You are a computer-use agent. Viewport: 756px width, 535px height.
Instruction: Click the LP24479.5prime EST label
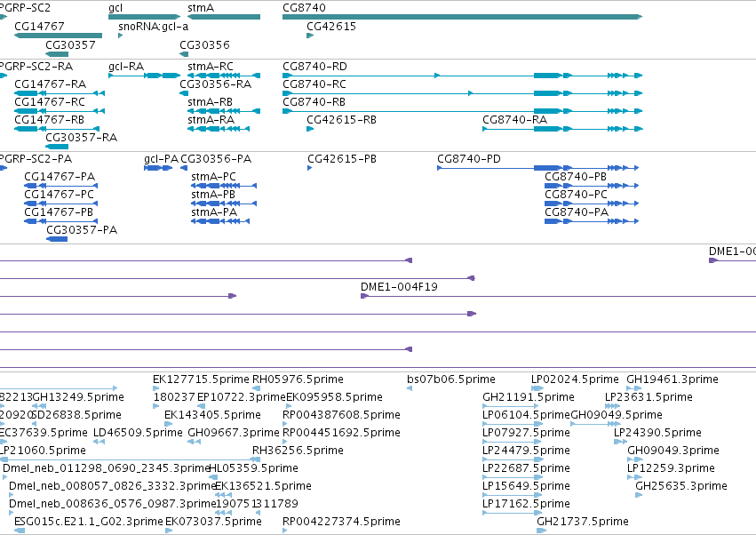[527, 451]
